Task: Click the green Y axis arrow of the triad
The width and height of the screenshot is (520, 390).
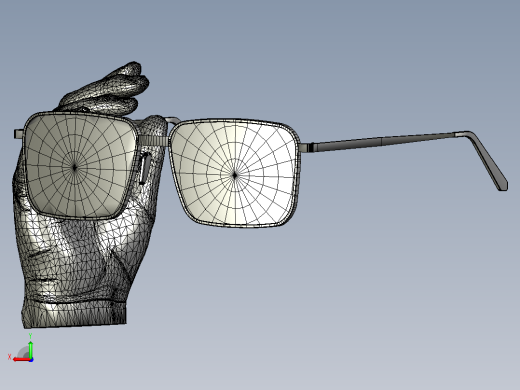Action: point(30,349)
